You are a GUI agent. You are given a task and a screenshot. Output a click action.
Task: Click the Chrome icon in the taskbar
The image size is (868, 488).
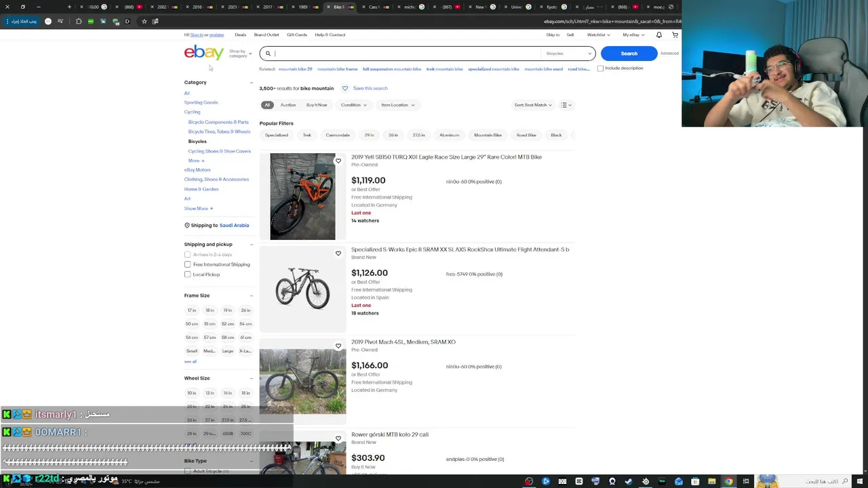pos(728,482)
